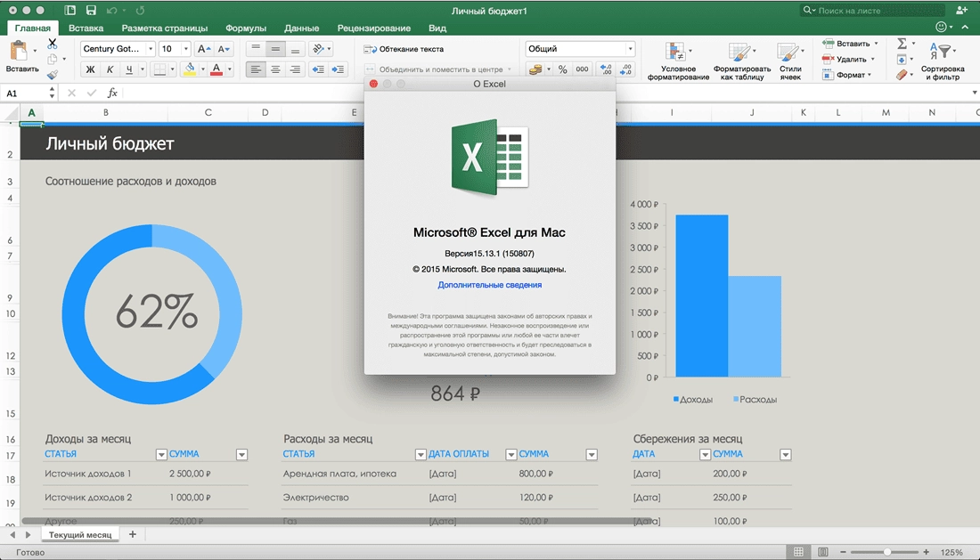Click the yellow fill color bucket
This screenshot has height=560, width=980.
(190, 69)
